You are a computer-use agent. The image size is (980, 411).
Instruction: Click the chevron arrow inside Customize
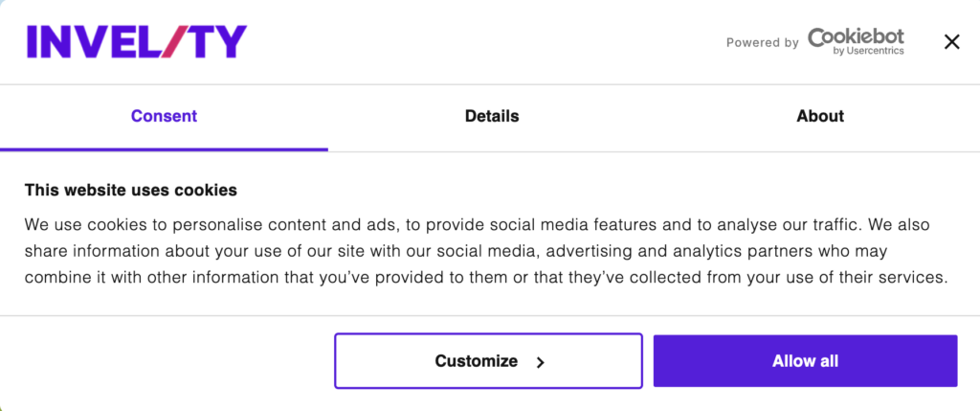[540, 362]
